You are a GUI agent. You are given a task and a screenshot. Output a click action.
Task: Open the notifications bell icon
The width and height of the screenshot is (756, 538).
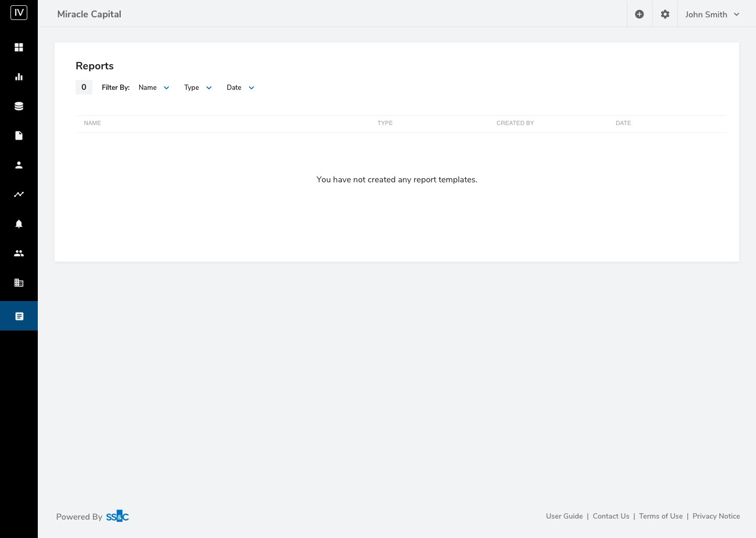coord(19,224)
